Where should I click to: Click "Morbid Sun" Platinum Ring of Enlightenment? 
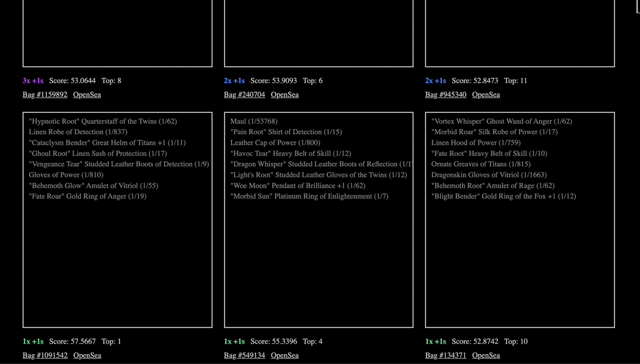pos(310,197)
